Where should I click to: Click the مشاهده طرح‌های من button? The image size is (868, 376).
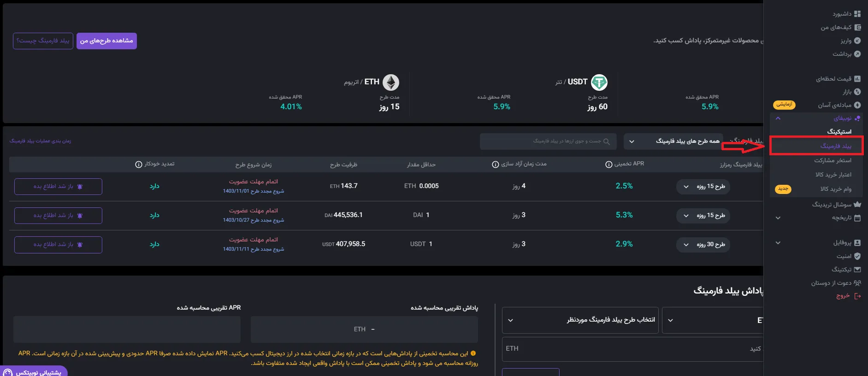click(106, 41)
